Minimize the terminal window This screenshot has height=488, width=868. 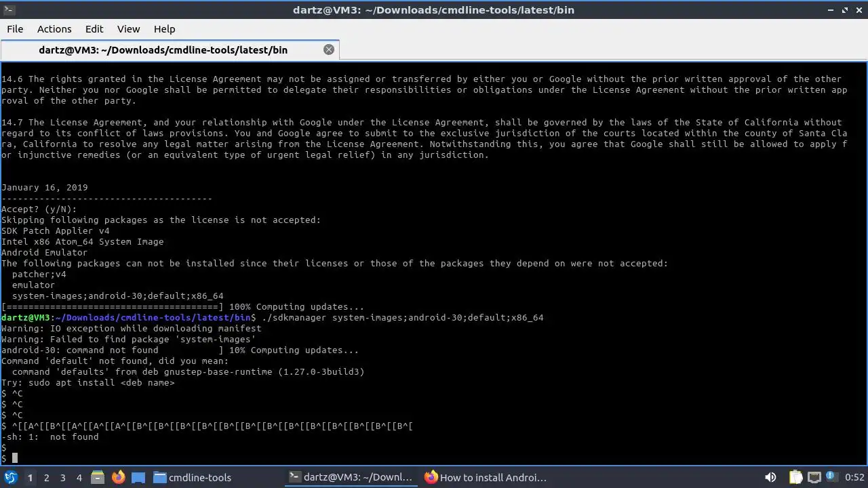[x=831, y=9]
